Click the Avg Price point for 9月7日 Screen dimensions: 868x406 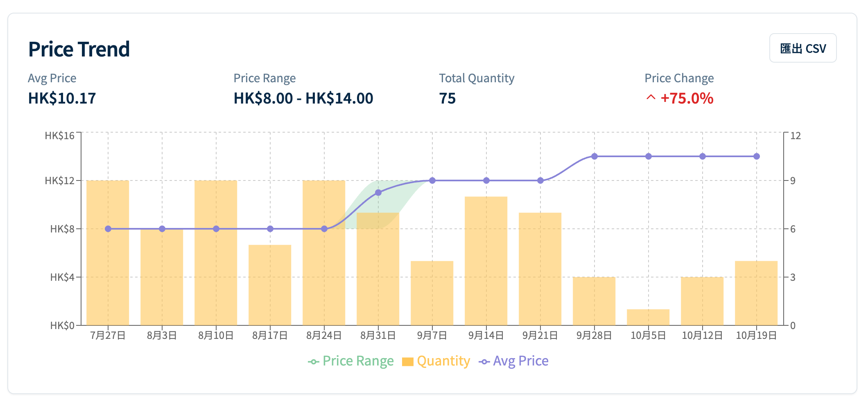tap(432, 180)
